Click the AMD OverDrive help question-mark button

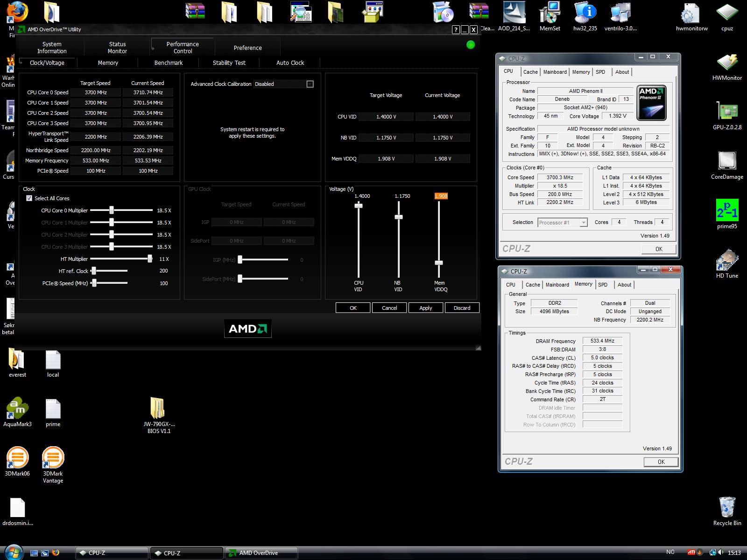coord(456,29)
